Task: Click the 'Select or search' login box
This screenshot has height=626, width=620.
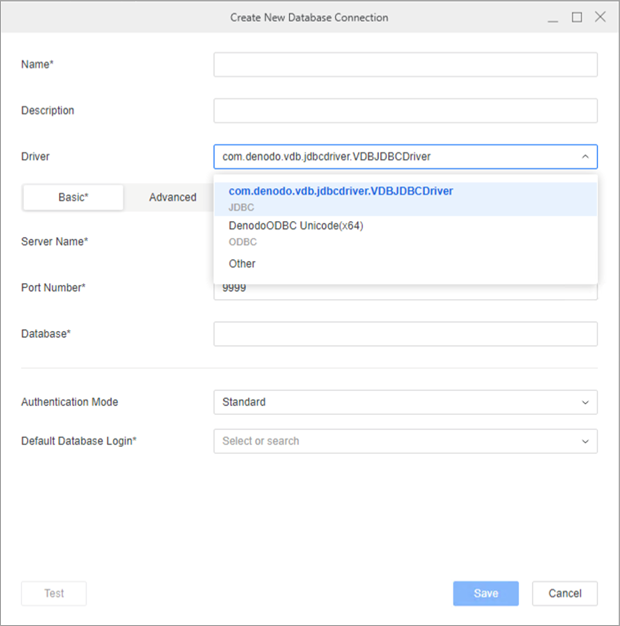Action: pyautogui.click(x=390, y=441)
